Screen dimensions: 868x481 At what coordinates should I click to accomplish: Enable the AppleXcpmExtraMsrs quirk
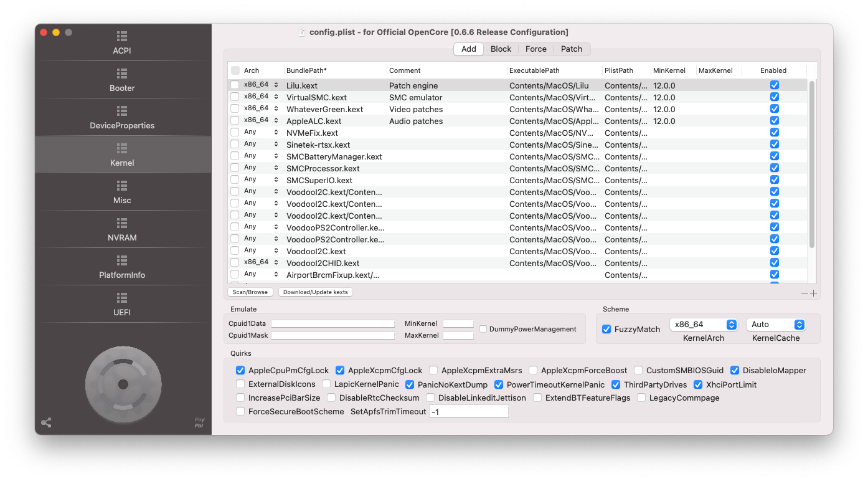pos(433,370)
